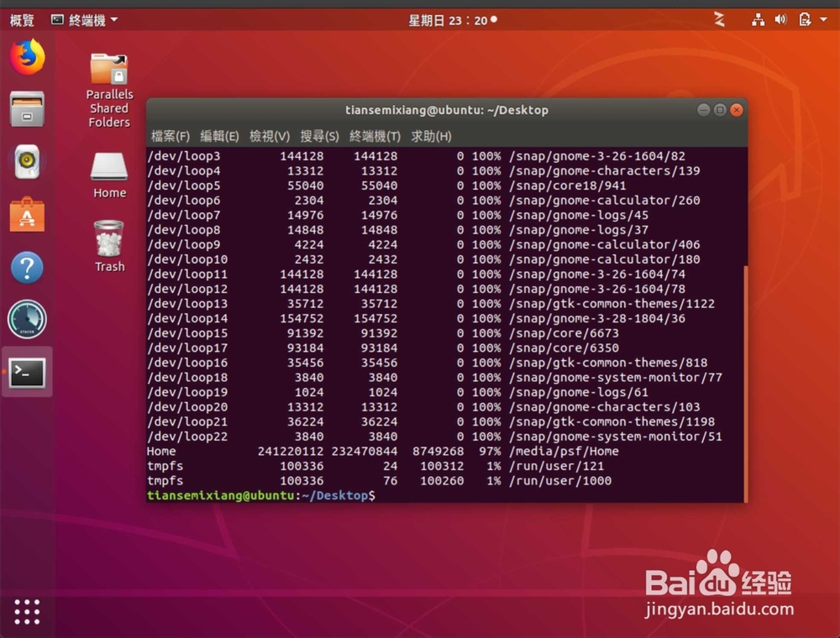
Task: Click the 241220112 size value
Action: tap(291, 451)
